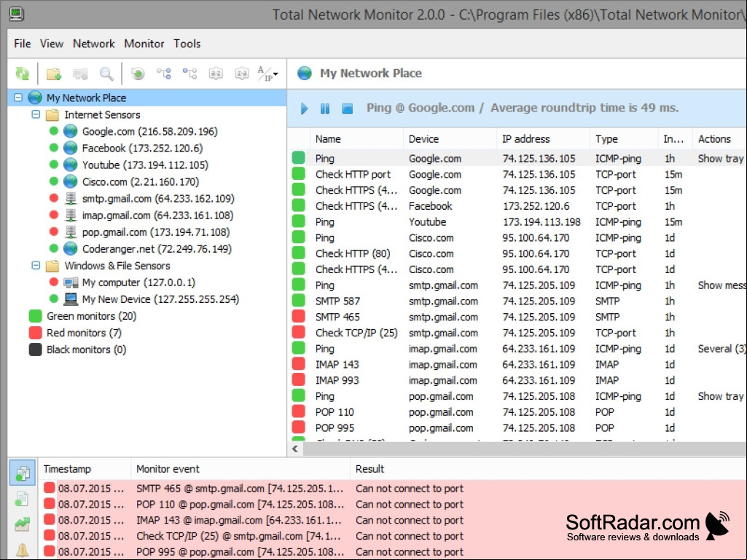This screenshot has width=747, height=560.
Task: Click the green circular rerun monitors icon
Action: (x=138, y=74)
